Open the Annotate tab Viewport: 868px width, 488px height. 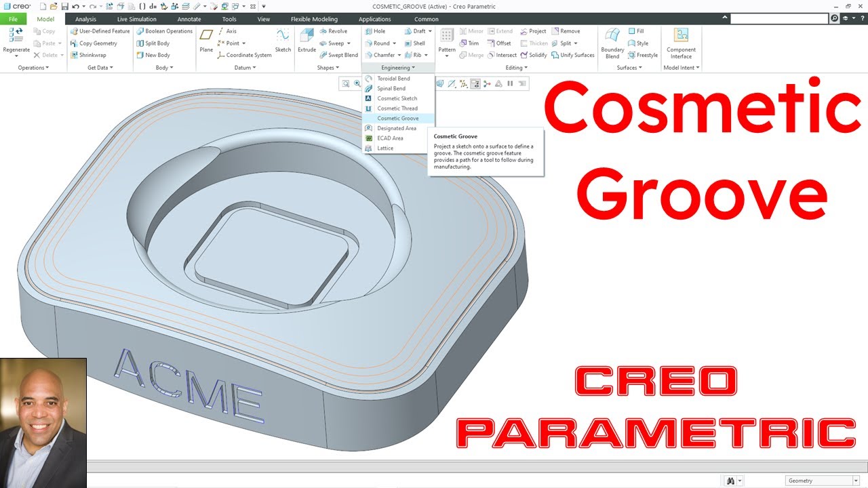[189, 19]
